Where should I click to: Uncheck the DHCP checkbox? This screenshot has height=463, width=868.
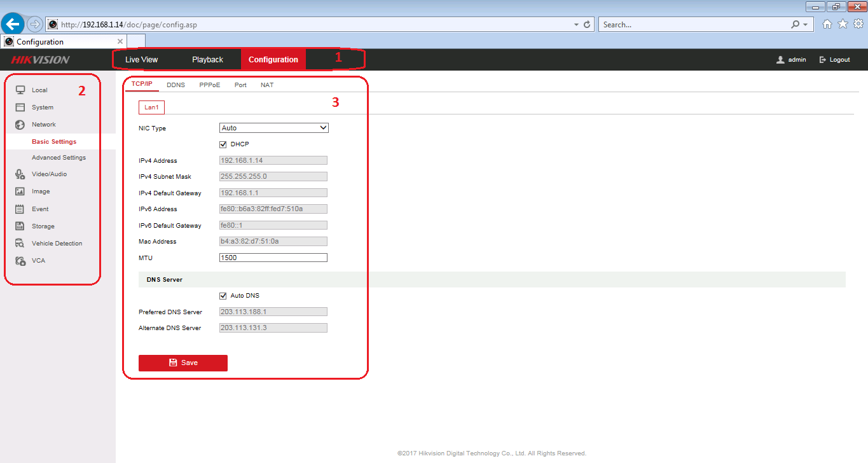pyautogui.click(x=223, y=144)
